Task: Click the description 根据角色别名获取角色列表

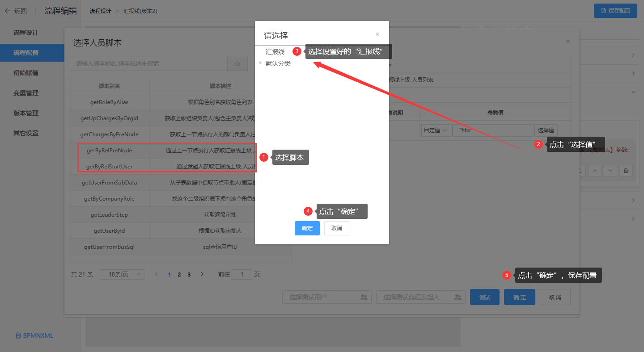Action: coord(220,102)
